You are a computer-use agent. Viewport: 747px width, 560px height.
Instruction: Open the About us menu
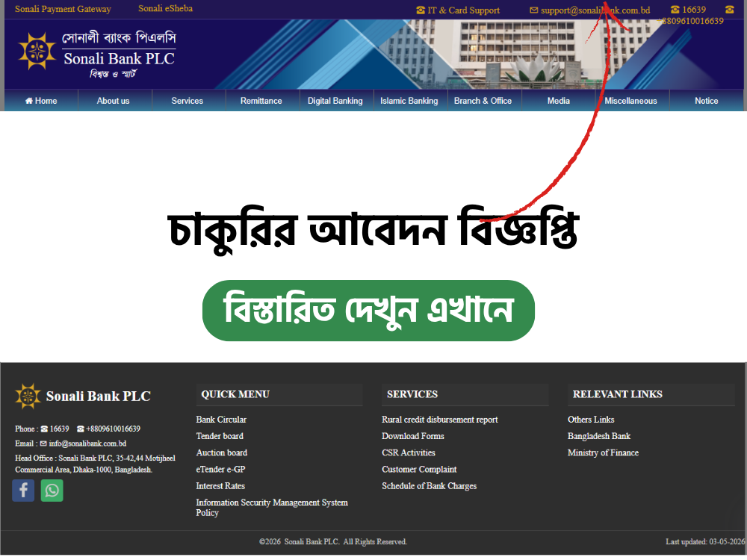point(113,101)
